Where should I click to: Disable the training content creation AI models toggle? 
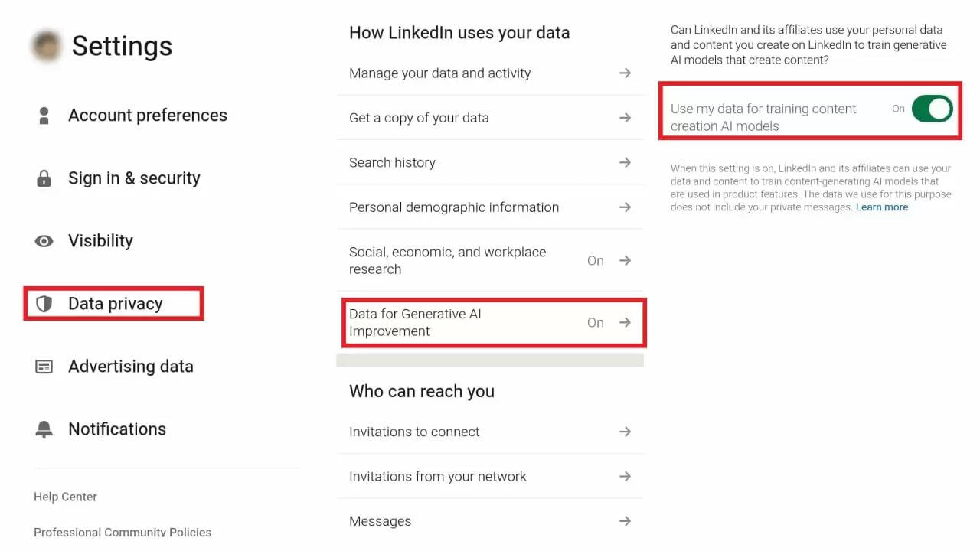(931, 109)
